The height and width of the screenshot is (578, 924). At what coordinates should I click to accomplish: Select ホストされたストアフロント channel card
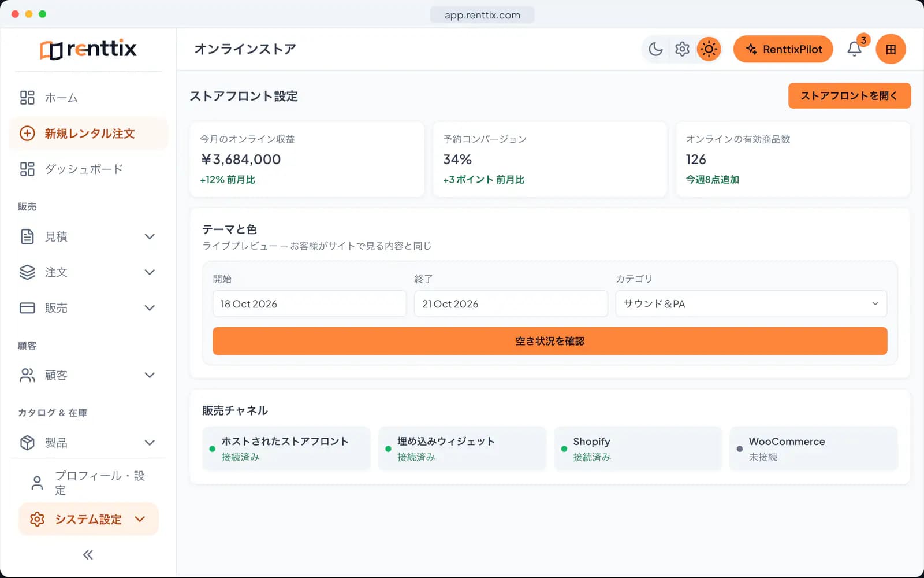click(x=286, y=449)
